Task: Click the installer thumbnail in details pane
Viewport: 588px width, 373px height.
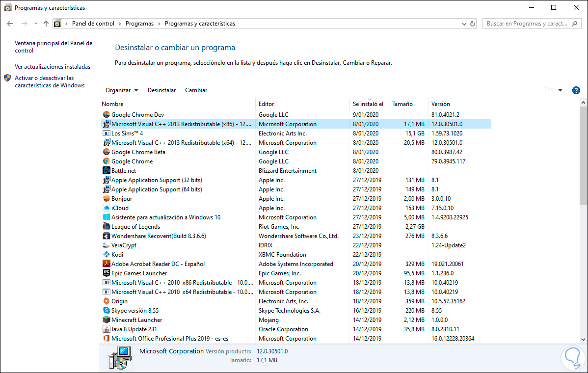Action: point(120,358)
